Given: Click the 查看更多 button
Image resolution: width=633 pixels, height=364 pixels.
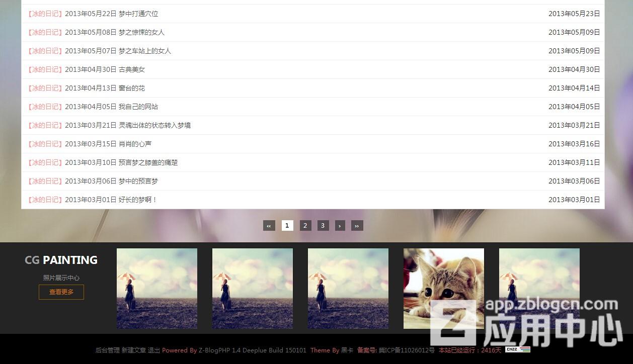Looking at the screenshot, I should (x=61, y=292).
